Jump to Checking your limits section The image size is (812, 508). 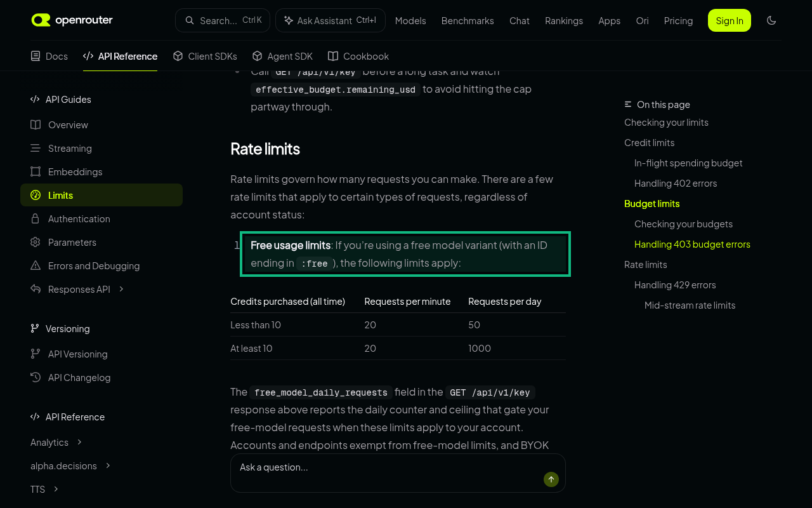(666, 122)
